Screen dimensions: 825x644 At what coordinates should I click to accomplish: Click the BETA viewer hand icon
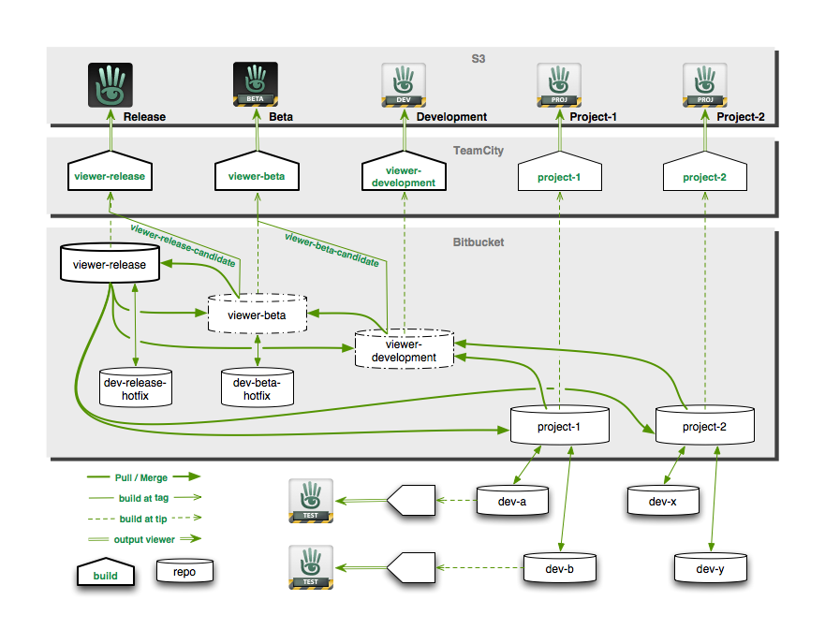[x=256, y=84]
